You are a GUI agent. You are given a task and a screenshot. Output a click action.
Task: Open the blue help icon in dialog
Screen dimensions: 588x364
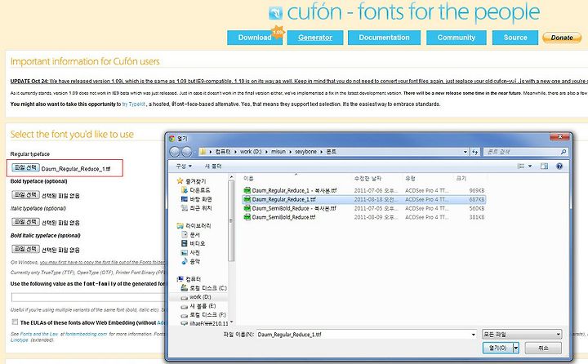(559, 166)
